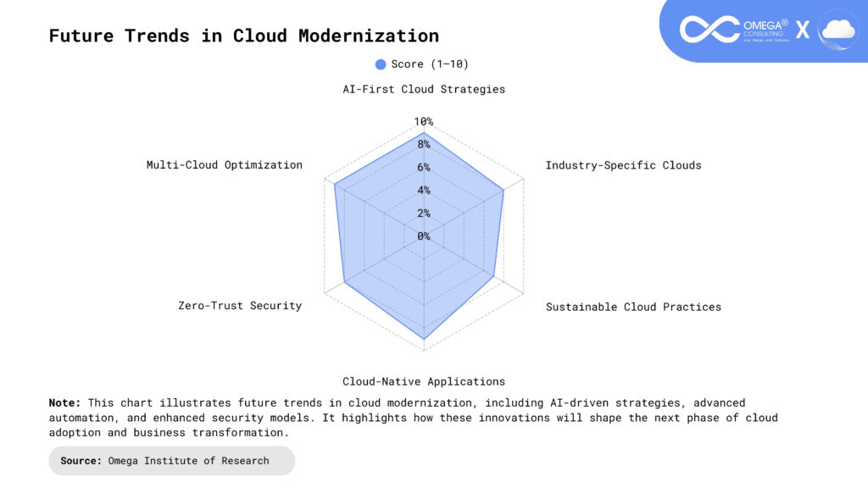Image resolution: width=868 pixels, height=488 pixels.
Task: Click the Sustainable Cloud Practices axis label
Action: pos(633,307)
